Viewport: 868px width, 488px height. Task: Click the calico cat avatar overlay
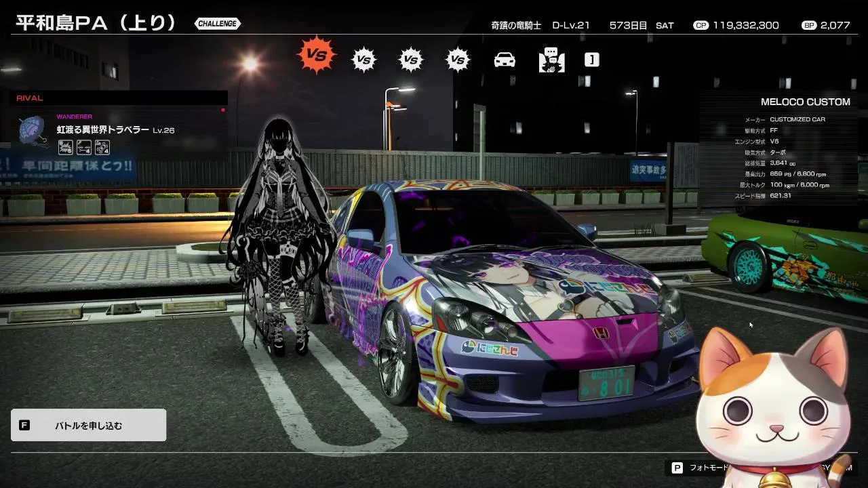coord(773,407)
